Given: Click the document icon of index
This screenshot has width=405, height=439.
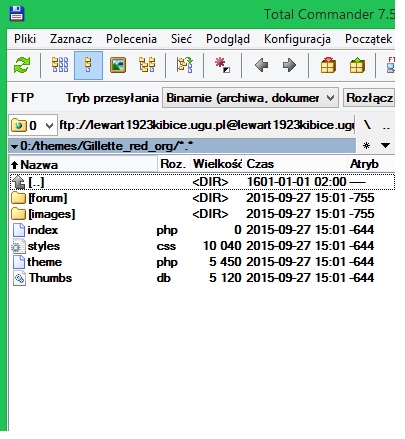Looking at the screenshot, I should tap(19, 230).
